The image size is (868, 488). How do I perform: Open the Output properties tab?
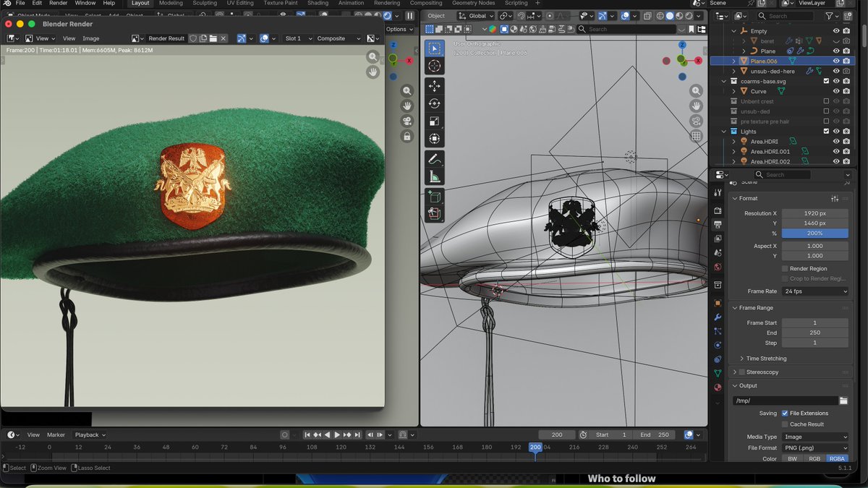click(718, 225)
